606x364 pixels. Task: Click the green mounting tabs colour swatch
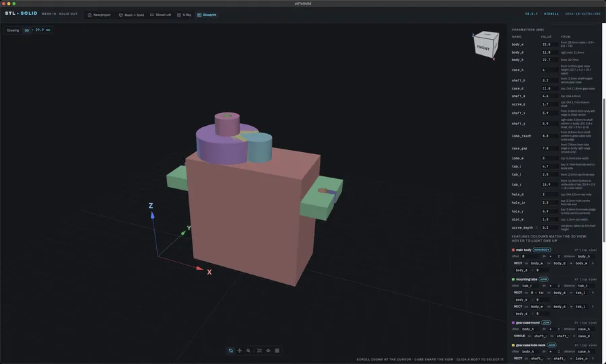pyautogui.click(x=513, y=279)
